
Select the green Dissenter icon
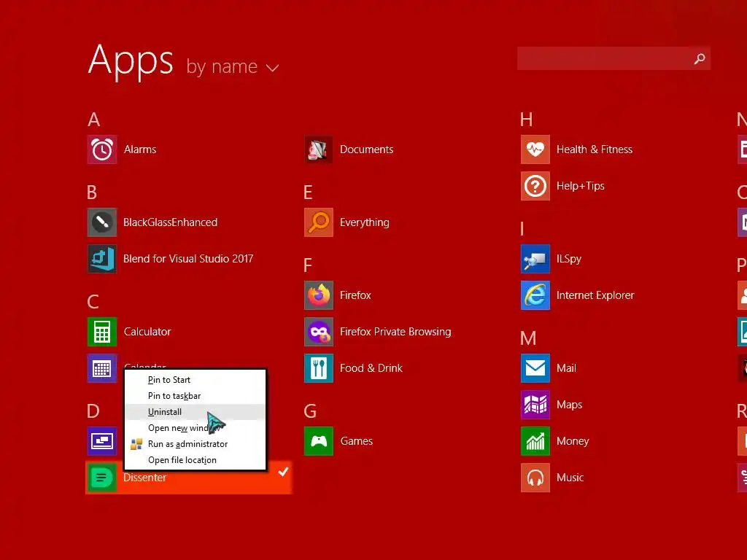coord(102,478)
